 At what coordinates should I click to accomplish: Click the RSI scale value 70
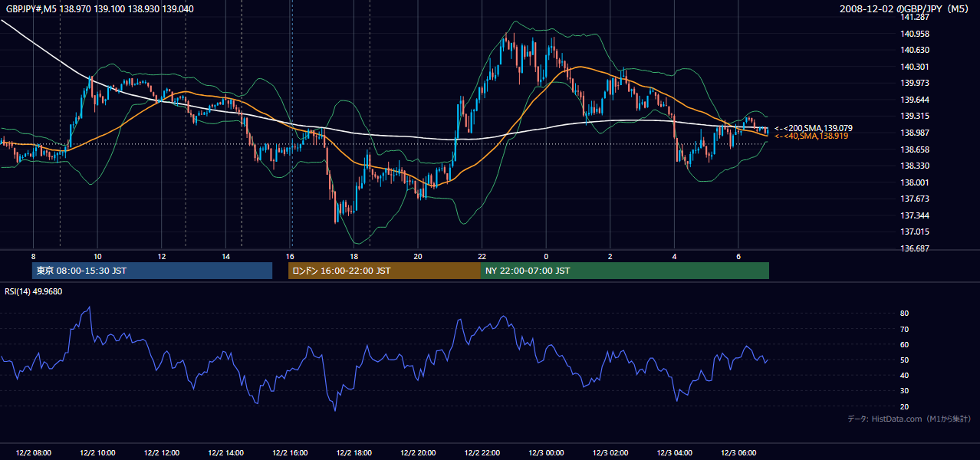coord(904,329)
